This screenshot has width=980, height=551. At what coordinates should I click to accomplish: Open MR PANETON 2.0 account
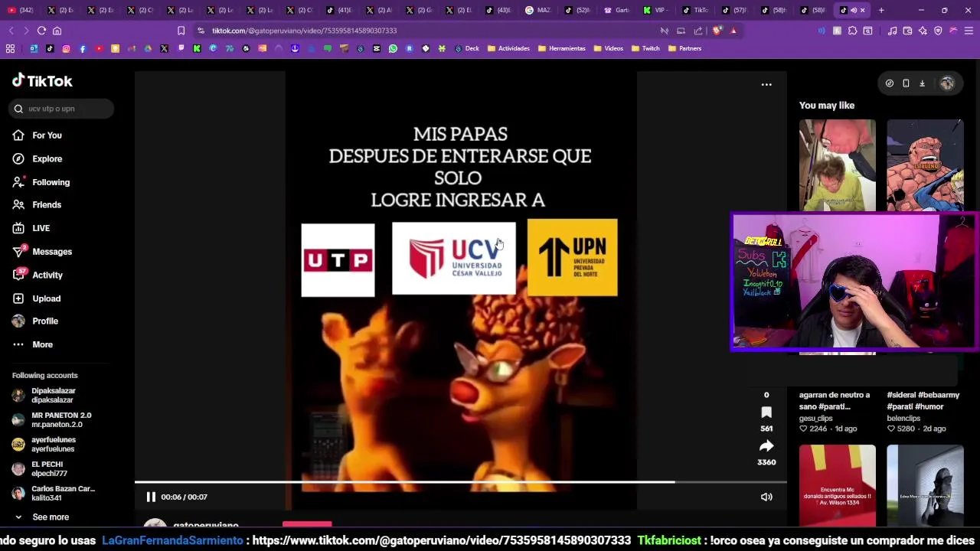(x=52, y=420)
